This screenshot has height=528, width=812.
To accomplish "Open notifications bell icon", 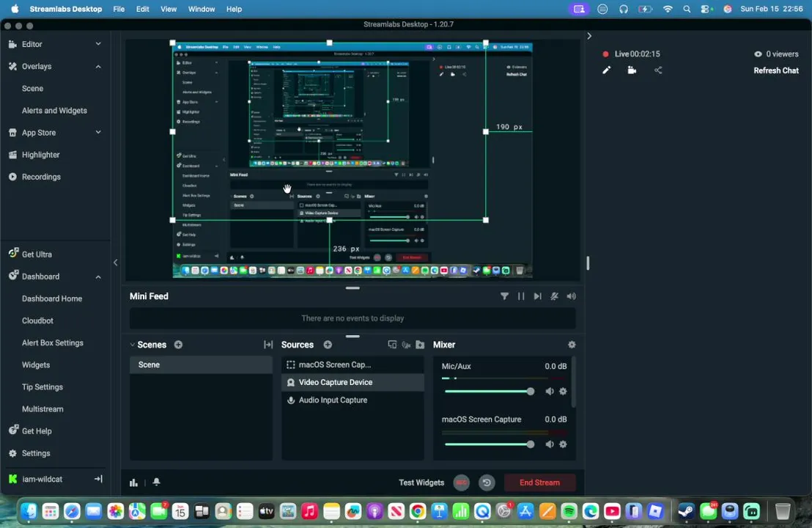I will pyautogui.click(x=156, y=482).
